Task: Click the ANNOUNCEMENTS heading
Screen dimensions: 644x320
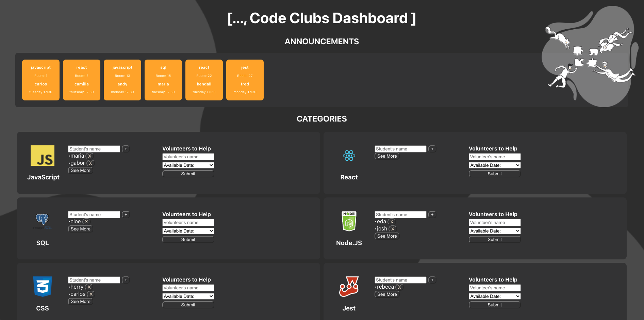Action: [x=322, y=42]
